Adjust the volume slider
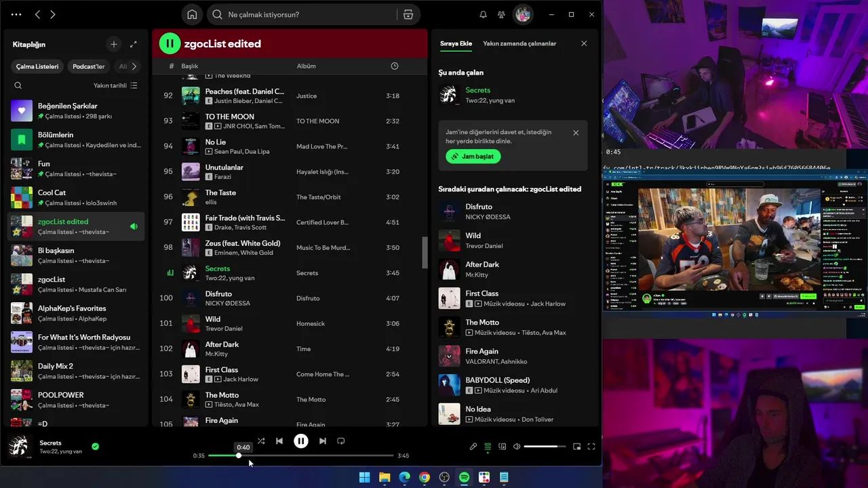This screenshot has height=488, width=868. [x=545, y=447]
